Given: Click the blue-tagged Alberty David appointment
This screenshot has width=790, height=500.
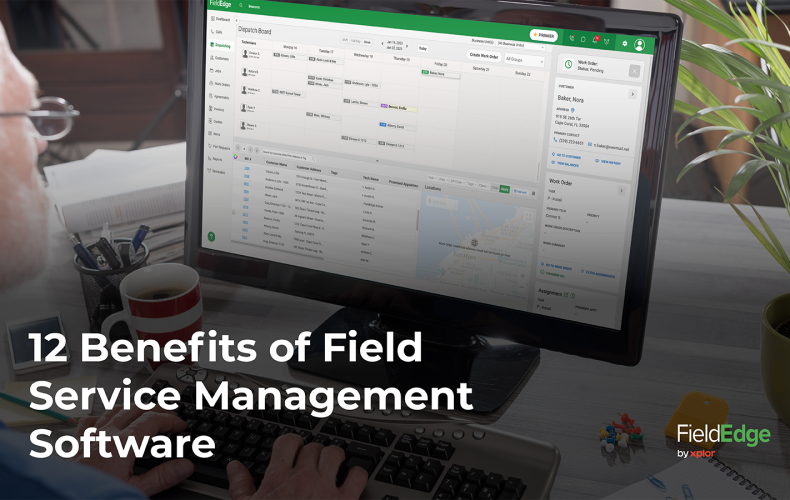Looking at the screenshot, I should [397, 126].
